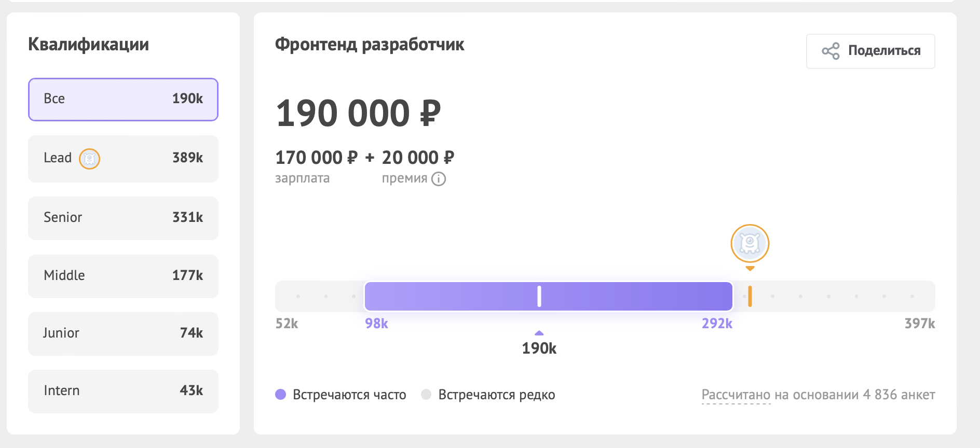Click the orange marker on the salary scale
The image size is (980, 448).
pyautogui.click(x=750, y=296)
